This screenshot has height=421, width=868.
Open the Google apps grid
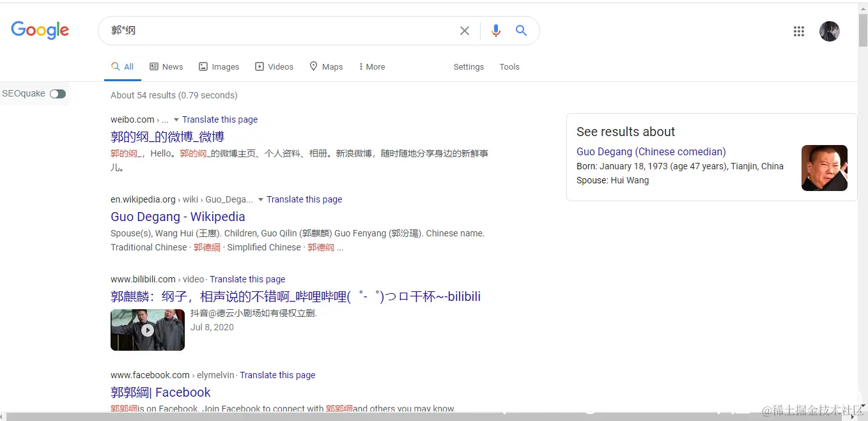tap(798, 31)
